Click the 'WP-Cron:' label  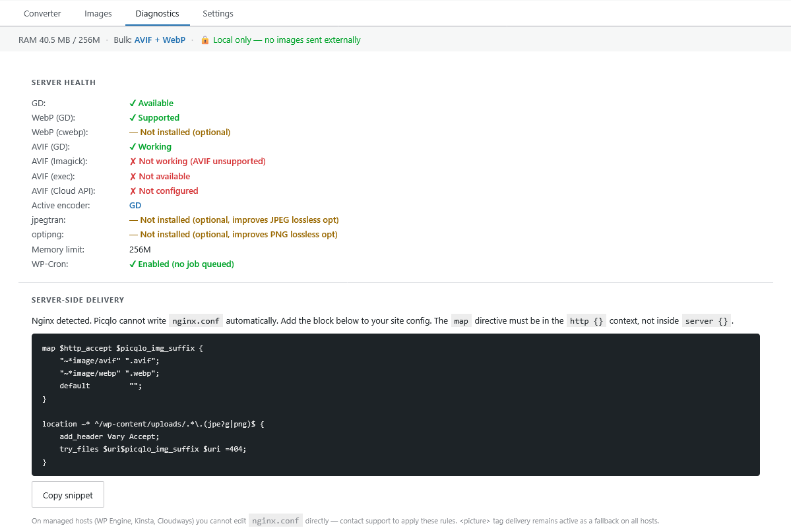[x=49, y=264]
